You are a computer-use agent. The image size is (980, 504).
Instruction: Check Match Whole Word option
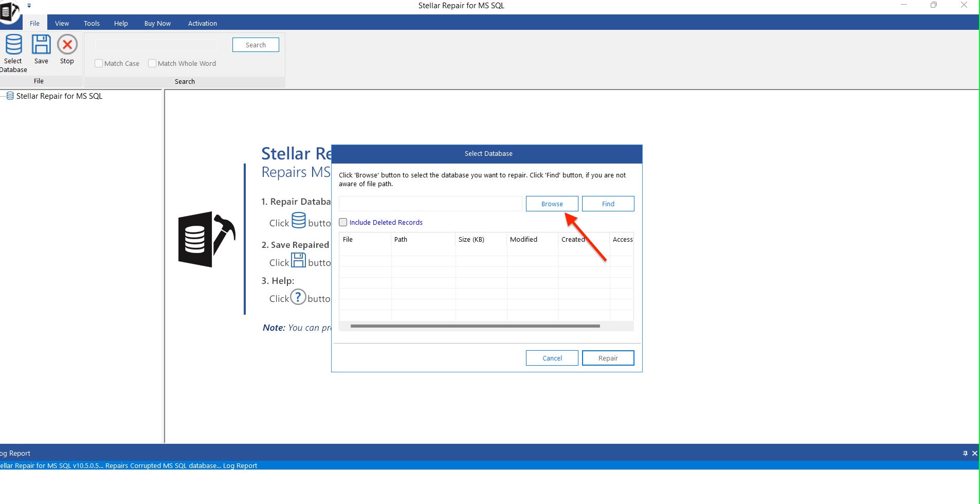(x=152, y=63)
